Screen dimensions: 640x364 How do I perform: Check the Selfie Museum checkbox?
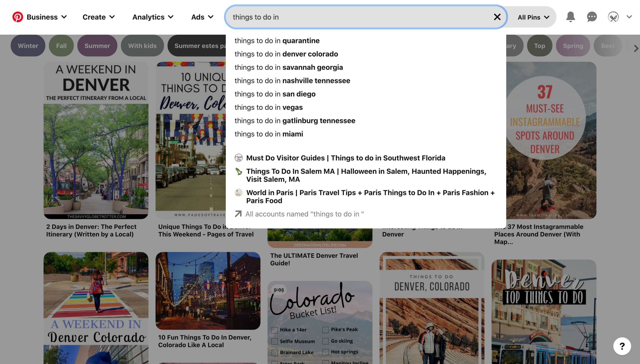coord(274,341)
